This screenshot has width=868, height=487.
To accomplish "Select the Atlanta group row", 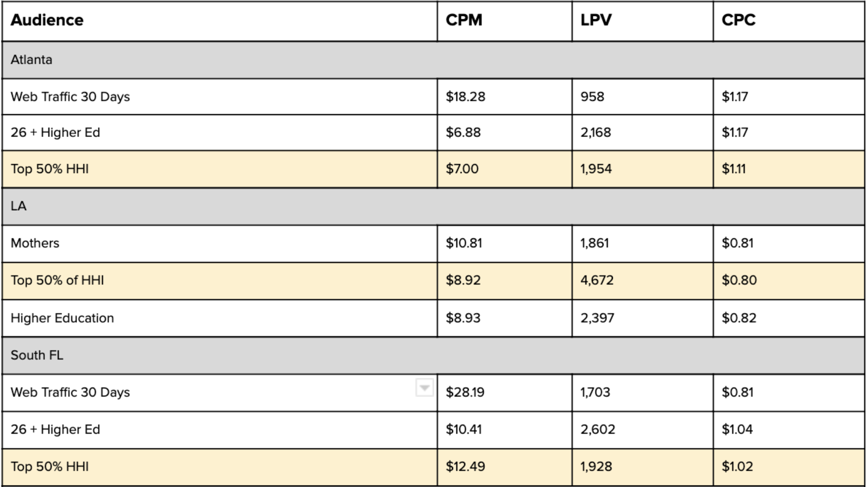I will (32, 60).
